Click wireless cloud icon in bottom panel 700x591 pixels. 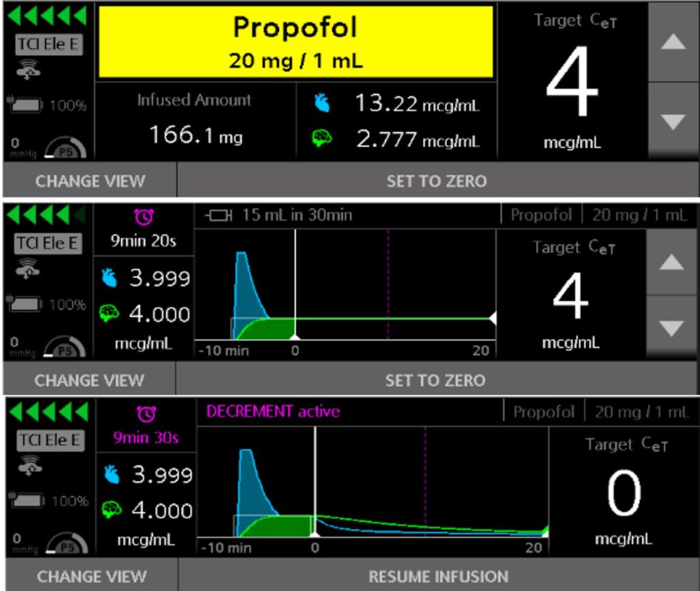(x=29, y=465)
